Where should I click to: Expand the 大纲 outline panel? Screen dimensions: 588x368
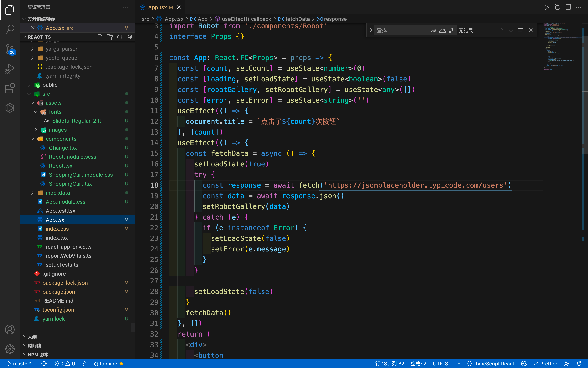pos(24,337)
